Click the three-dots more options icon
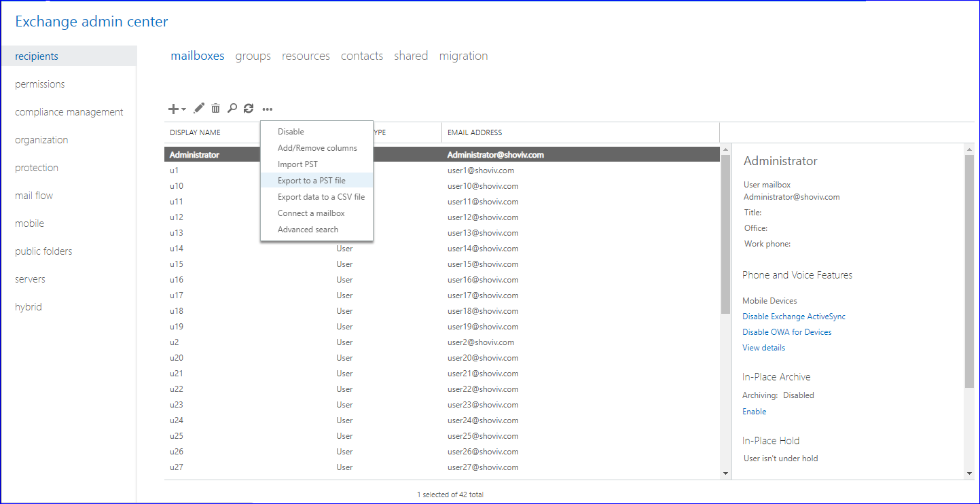 point(268,109)
